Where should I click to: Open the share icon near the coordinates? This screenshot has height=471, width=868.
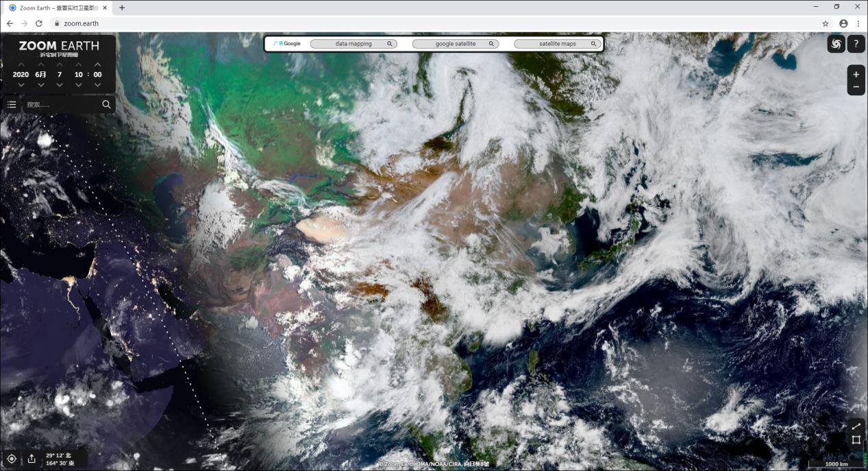point(32,458)
